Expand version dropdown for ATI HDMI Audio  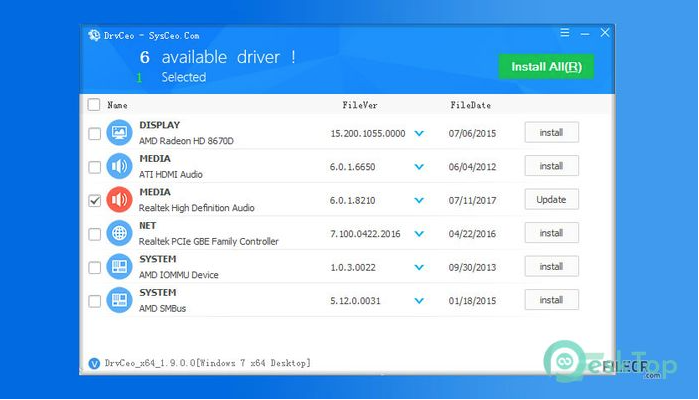(x=419, y=166)
